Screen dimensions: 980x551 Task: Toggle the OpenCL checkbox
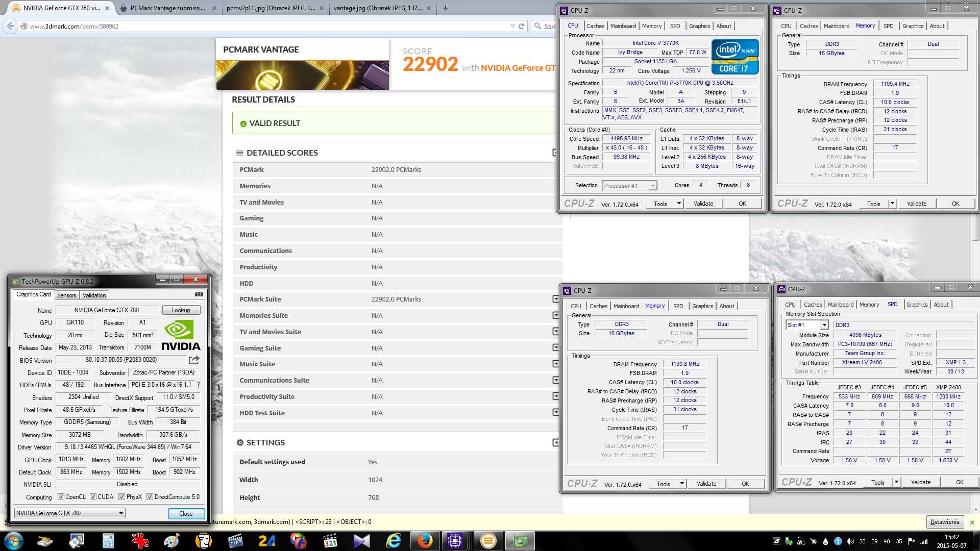[61, 497]
